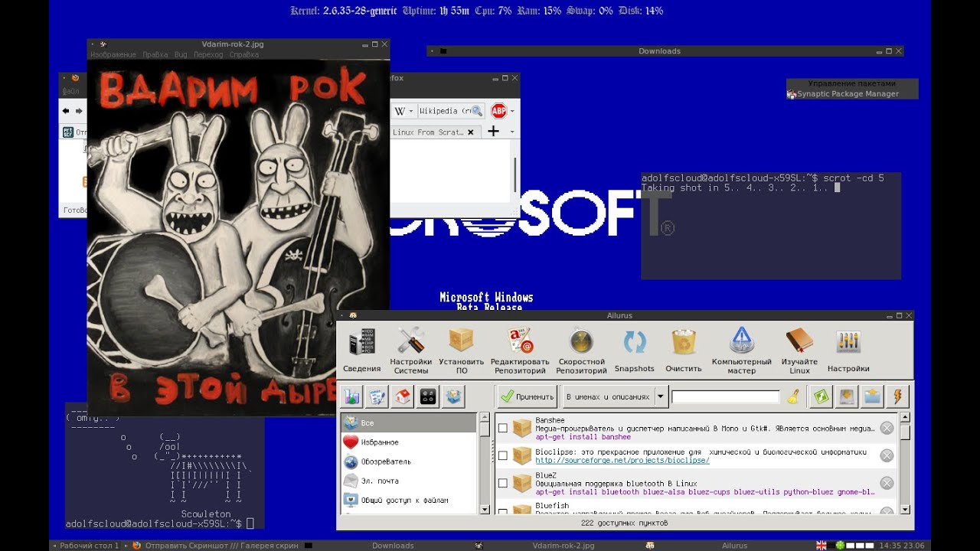The height and width of the screenshot is (551, 980).
Task: Click the Ailurus search text field
Action: point(726,396)
